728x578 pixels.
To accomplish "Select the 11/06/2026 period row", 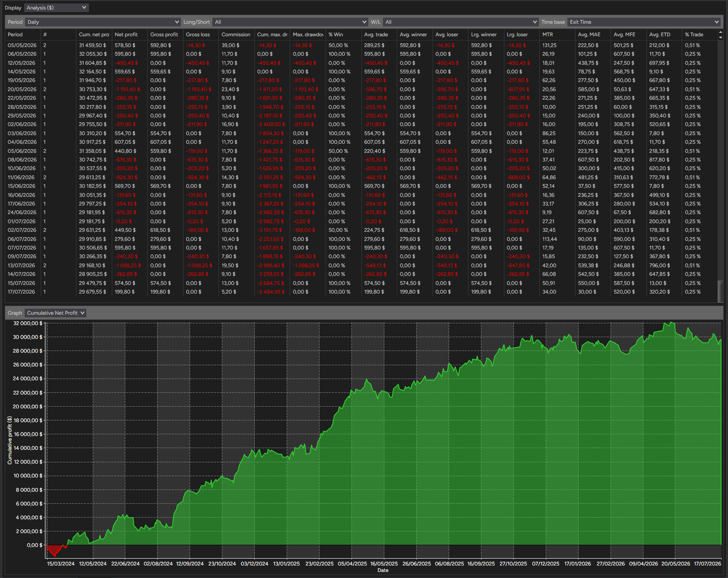I will (361, 177).
